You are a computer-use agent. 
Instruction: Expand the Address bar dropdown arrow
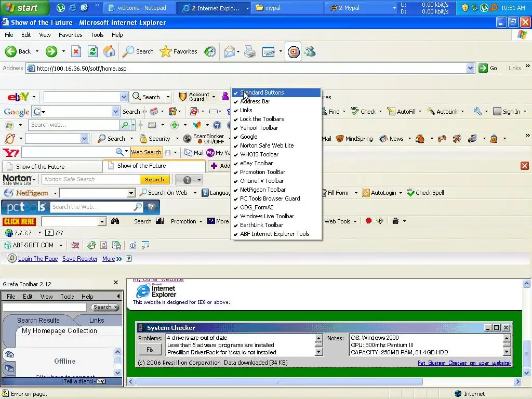470,68
